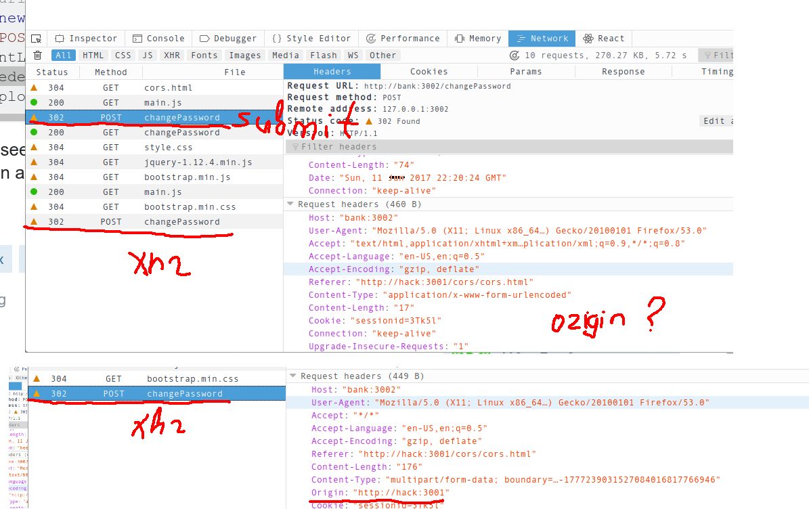Click the green status dot beside GET changePassword
The width and height of the screenshot is (809, 532).
(34, 133)
